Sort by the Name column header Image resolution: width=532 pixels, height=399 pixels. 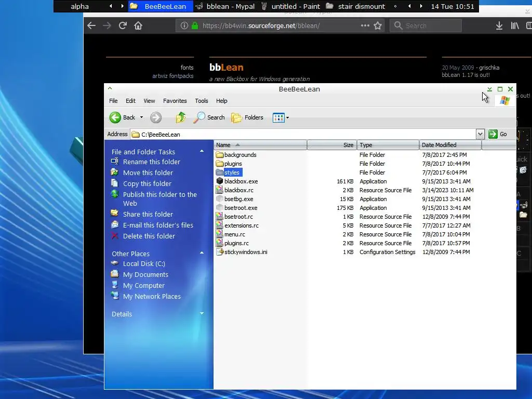[x=260, y=145]
